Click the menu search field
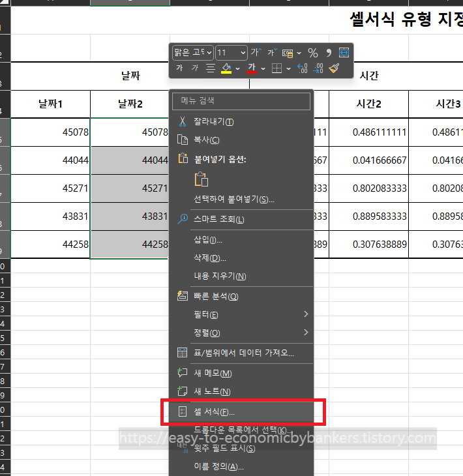463x476 pixels. [x=241, y=101]
